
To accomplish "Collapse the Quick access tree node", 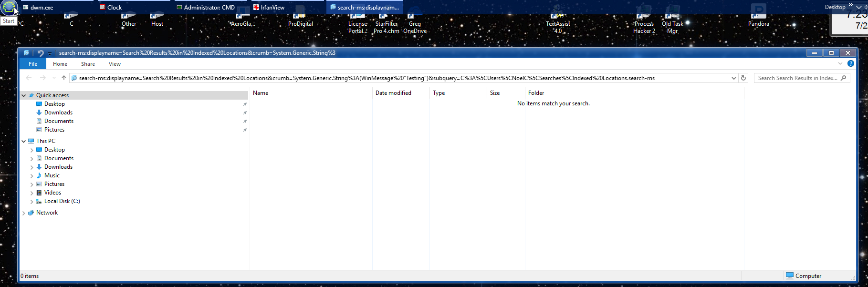I will tap(23, 95).
